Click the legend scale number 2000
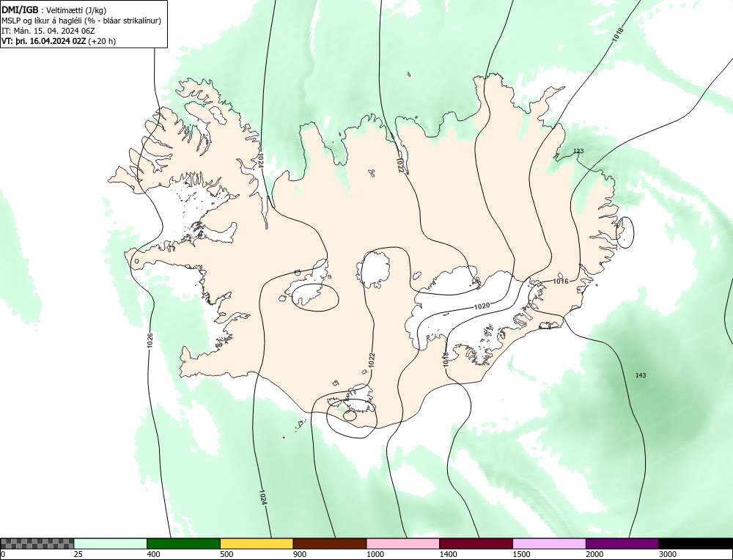 594,554
